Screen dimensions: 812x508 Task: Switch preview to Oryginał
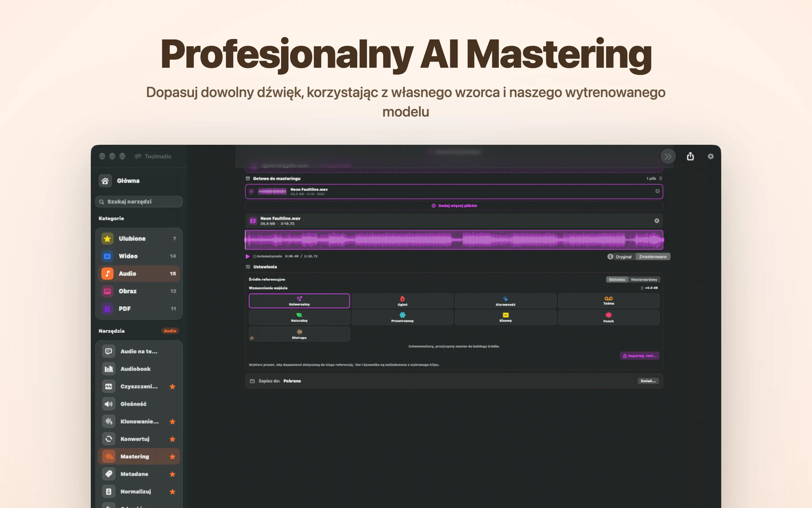pyautogui.click(x=623, y=257)
